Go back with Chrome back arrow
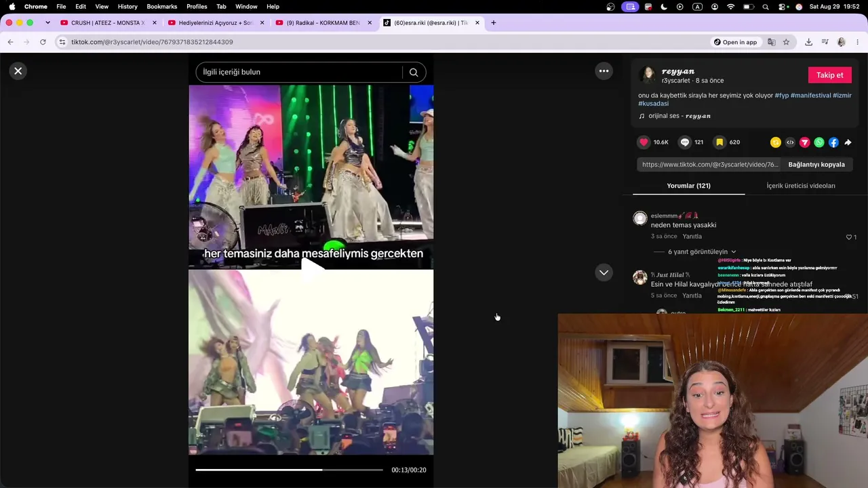Image resolution: width=868 pixels, height=488 pixels. [x=10, y=42]
